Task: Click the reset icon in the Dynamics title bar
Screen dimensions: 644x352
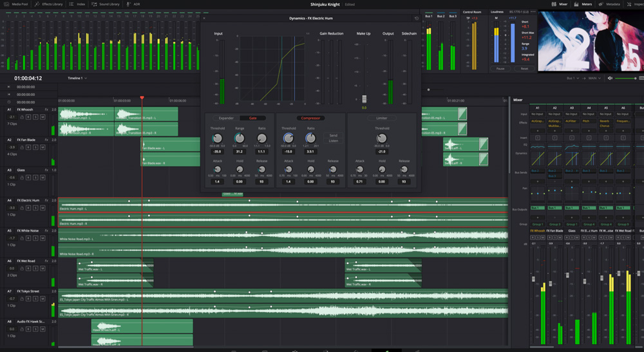Action: click(417, 19)
